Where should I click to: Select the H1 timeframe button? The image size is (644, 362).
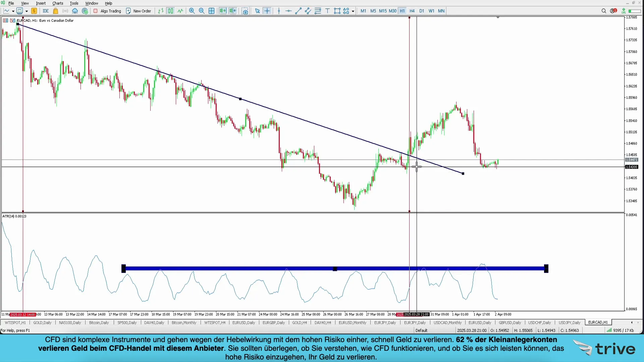click(402, 11)
